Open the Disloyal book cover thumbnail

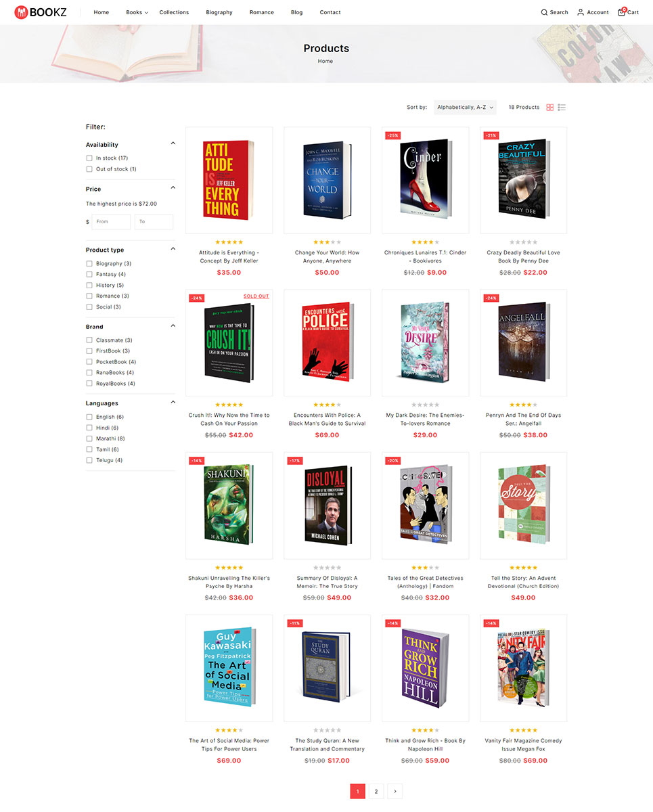click(x=327, y=505)
